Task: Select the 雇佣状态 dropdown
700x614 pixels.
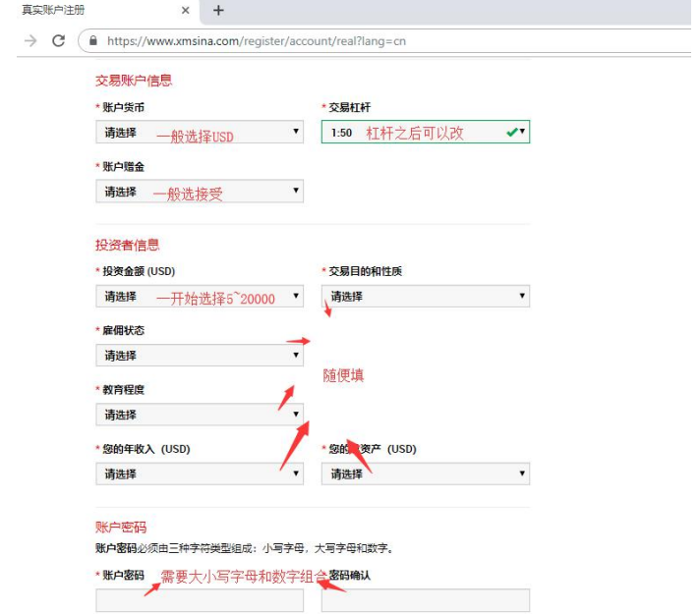Action: (200, 356)
